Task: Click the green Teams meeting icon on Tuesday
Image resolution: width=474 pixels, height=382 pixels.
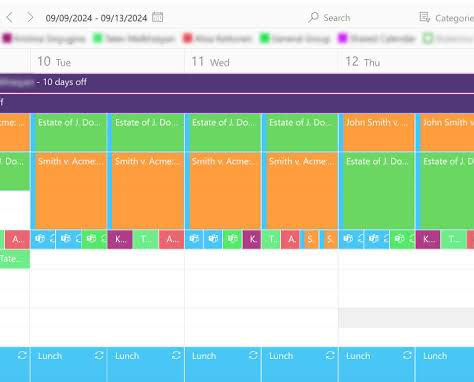Action: pos(91,239)
